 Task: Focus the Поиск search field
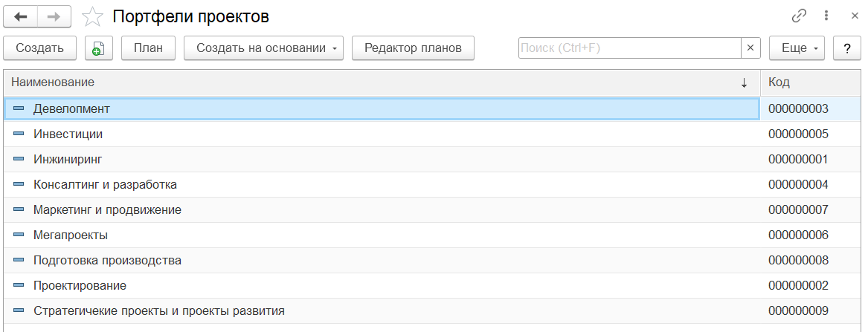point(629,48)
